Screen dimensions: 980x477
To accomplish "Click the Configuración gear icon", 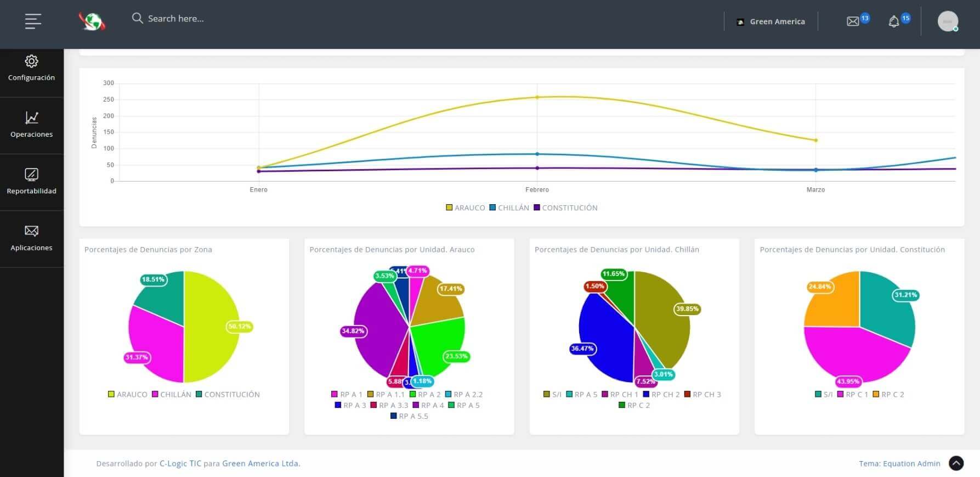I will (x=31, y=61).
